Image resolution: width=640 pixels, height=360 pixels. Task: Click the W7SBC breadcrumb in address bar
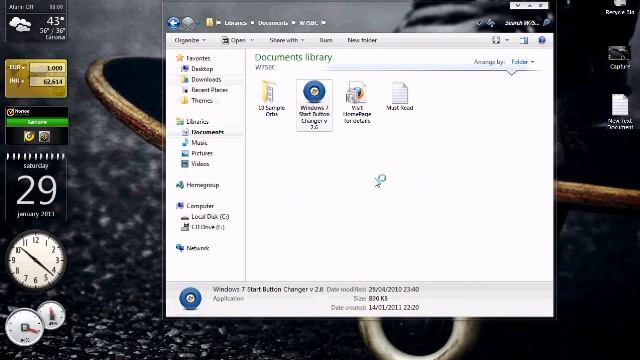coord(308,23)
